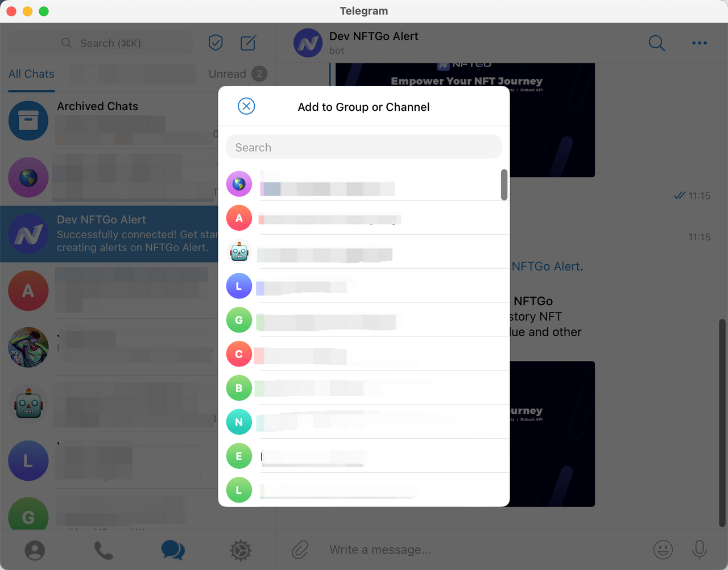Search within this chat magnifier icon

[x=657, y=43]
